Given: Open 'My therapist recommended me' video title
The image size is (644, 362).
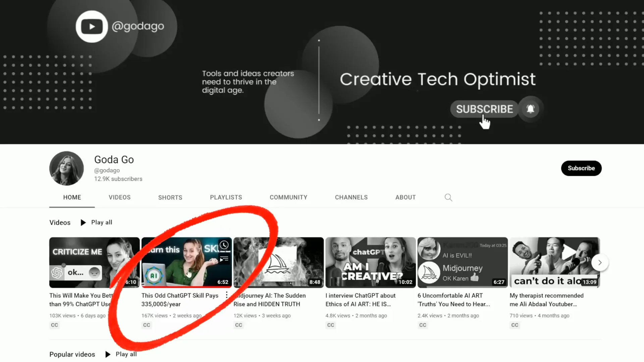Looking at the screenshot, I should click(546, 300).
